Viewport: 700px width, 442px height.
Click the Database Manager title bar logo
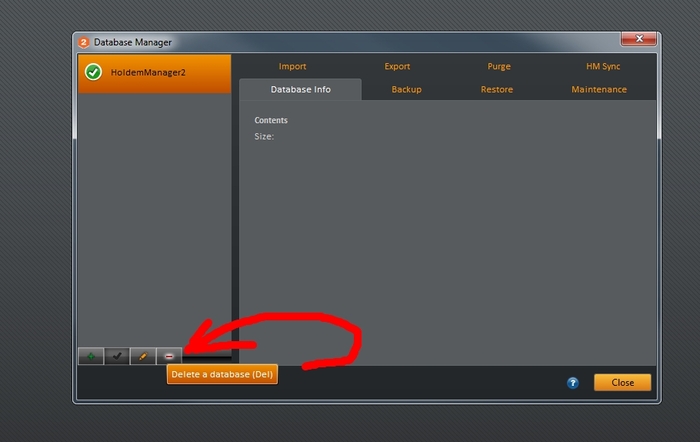point(83,42)
